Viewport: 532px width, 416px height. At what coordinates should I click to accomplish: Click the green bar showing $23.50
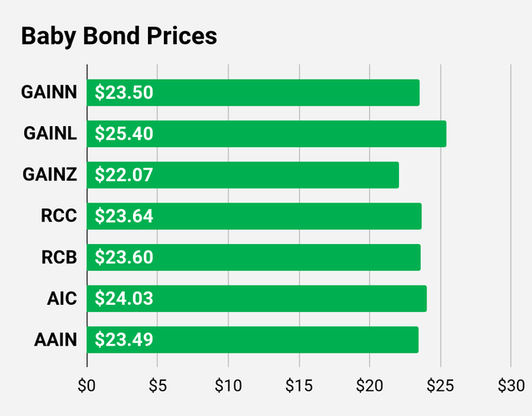253,93
